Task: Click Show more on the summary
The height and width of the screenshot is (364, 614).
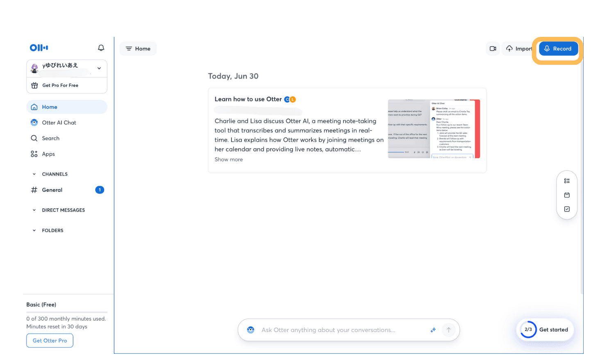Action: click(229, 159)
